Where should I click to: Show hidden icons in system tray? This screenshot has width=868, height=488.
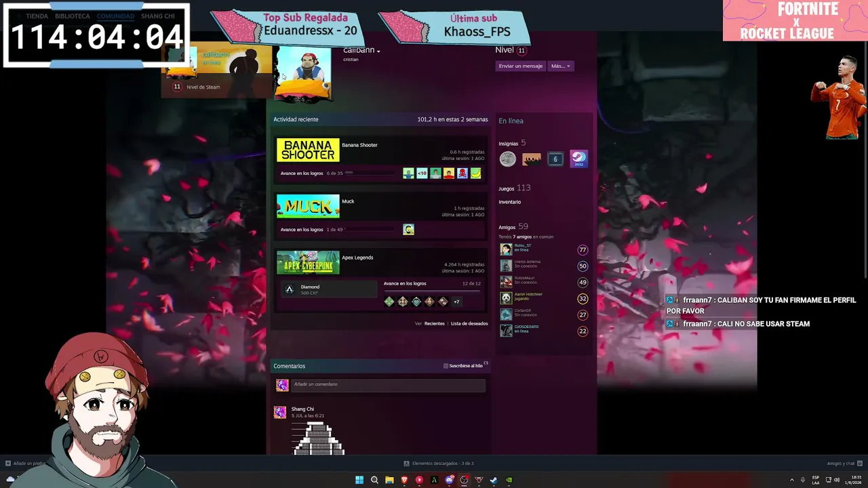click(x=791, y=480)
